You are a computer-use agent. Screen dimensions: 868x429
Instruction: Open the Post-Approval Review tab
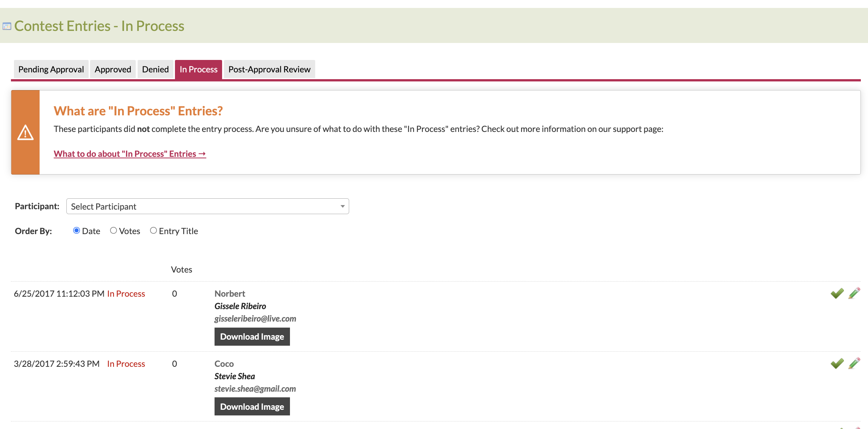pos(269,69)
